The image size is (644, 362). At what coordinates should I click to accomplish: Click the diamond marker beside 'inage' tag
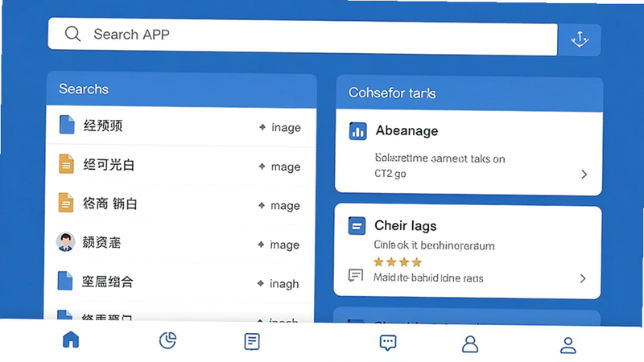(262, 127)
